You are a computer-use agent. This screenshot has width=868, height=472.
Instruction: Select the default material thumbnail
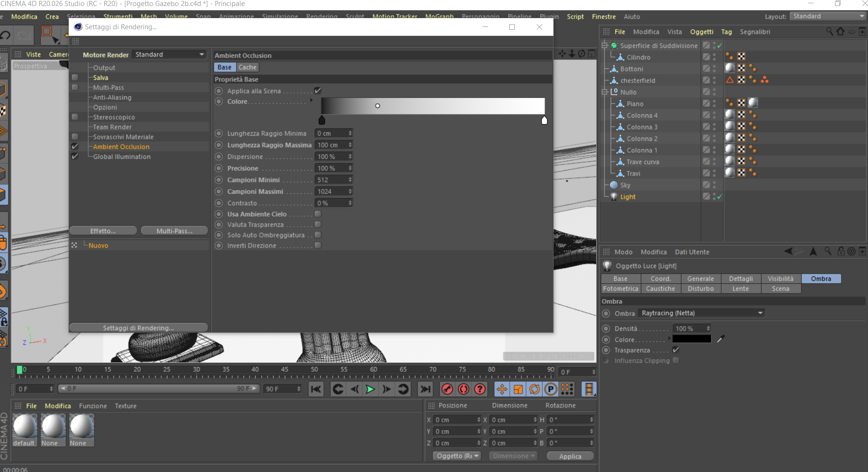tap(25, 426)
